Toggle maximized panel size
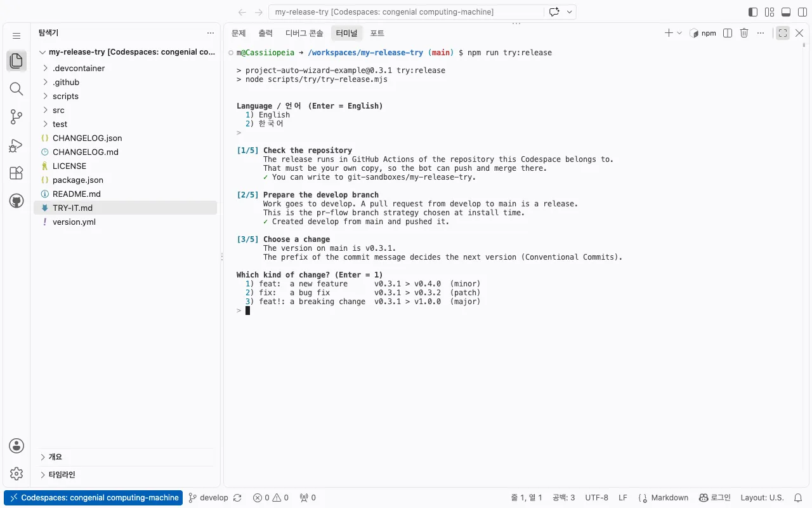The width and height of the screenshot is (812, 508). pyautogui.click(x=783, y=33)
